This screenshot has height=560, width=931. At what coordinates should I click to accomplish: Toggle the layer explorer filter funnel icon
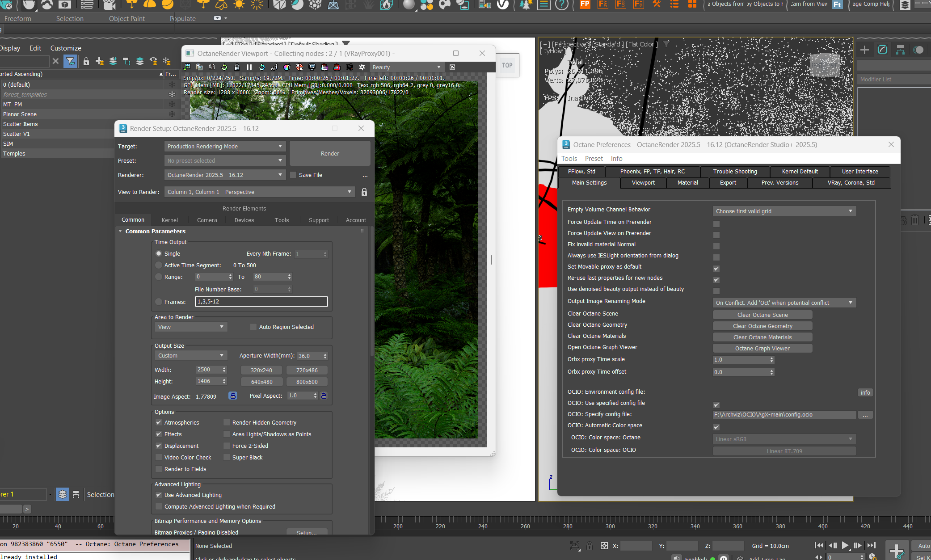coord(70,61)
